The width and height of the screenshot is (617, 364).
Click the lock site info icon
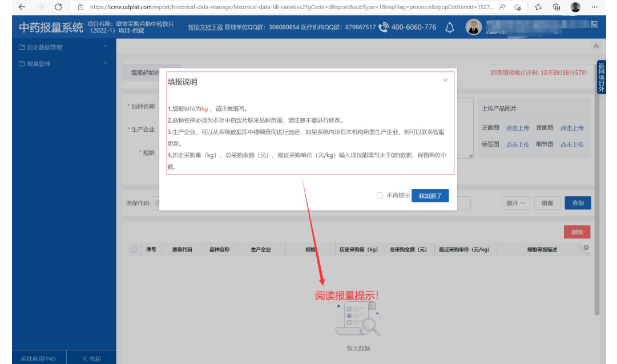(80, 7)
